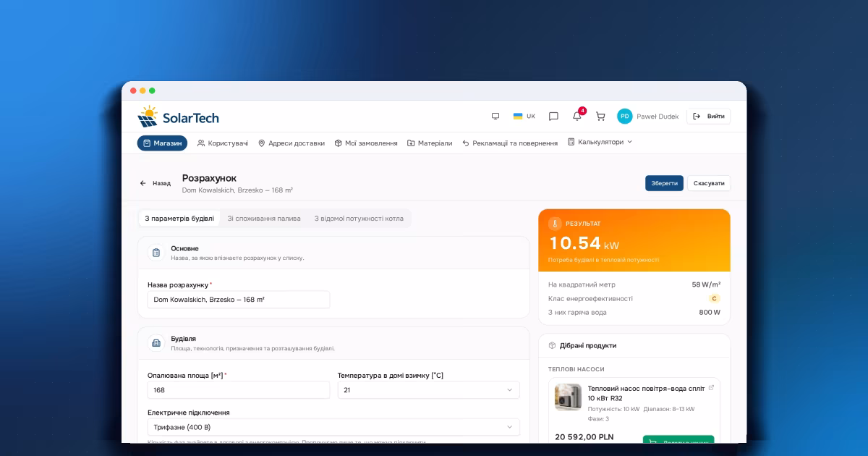
Task: Click the Скасувати button
Action: [709, 183]
